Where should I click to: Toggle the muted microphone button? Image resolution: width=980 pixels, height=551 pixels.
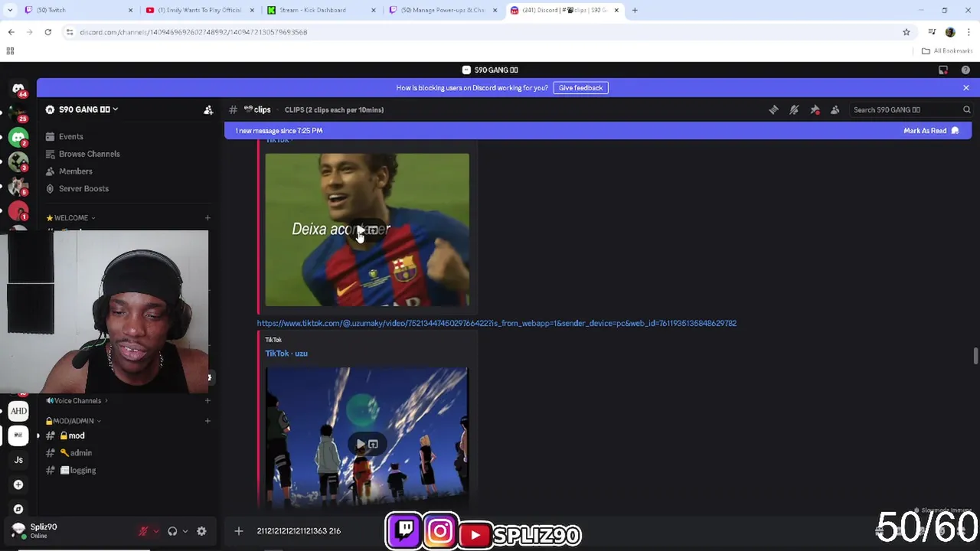pyautogui.click(x=143, y=531)
